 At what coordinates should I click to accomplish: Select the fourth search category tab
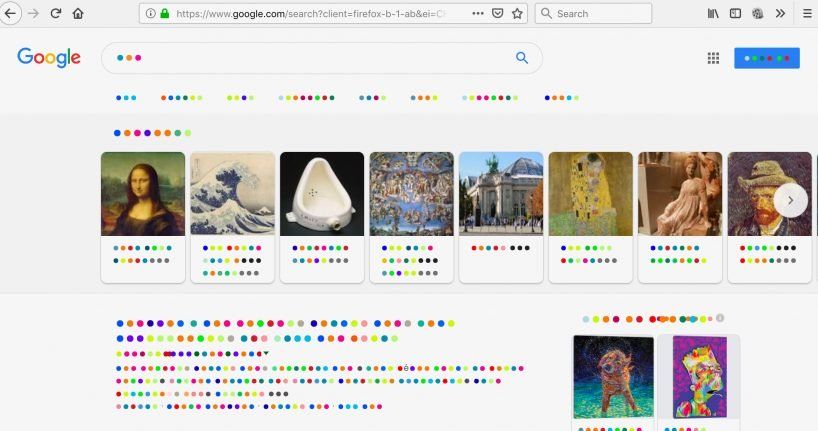307,98
